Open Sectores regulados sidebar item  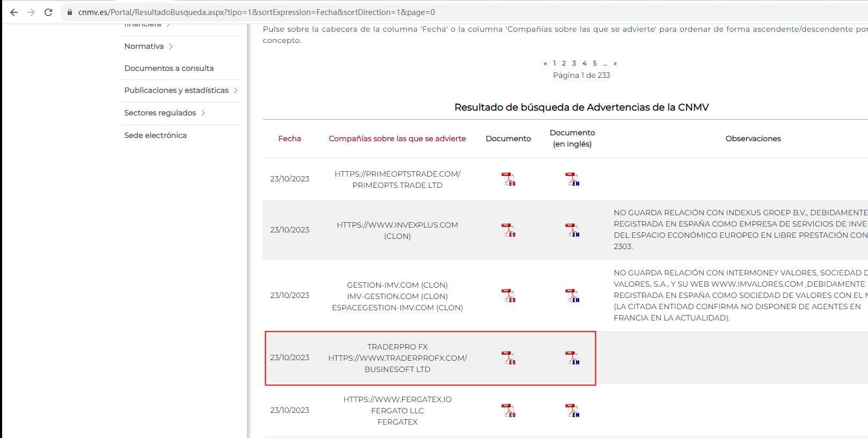pos(160,113)
